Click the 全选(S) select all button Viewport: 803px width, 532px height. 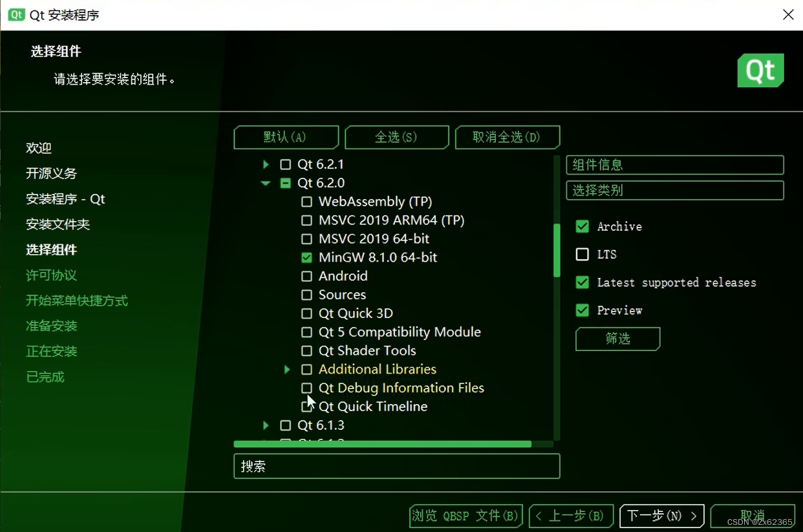click(x=396, y=137)
